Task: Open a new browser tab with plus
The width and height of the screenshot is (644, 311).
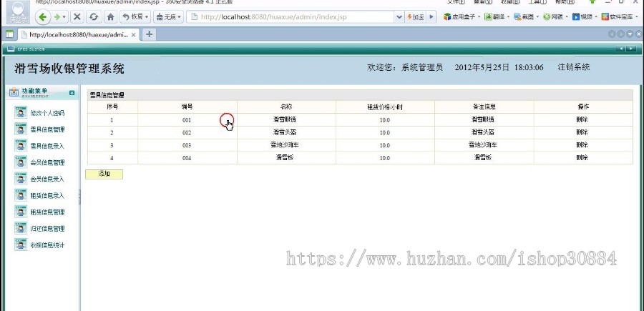Action: coord(149,34)
